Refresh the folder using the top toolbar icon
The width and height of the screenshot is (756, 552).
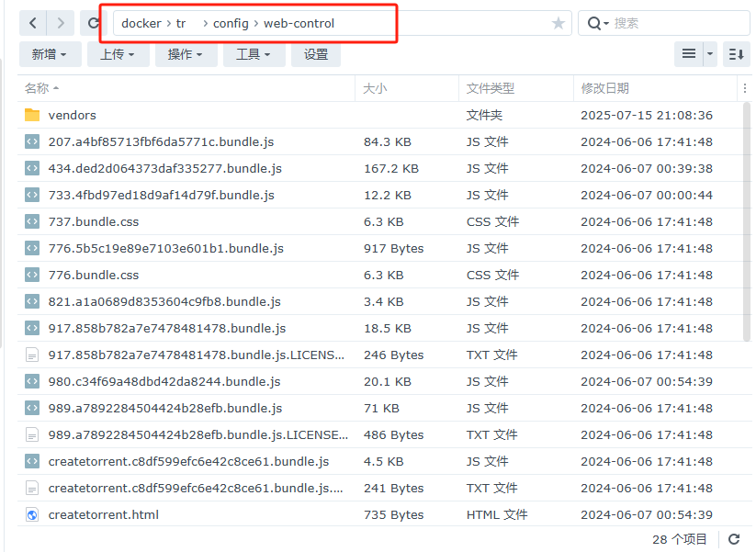point(93,23)
